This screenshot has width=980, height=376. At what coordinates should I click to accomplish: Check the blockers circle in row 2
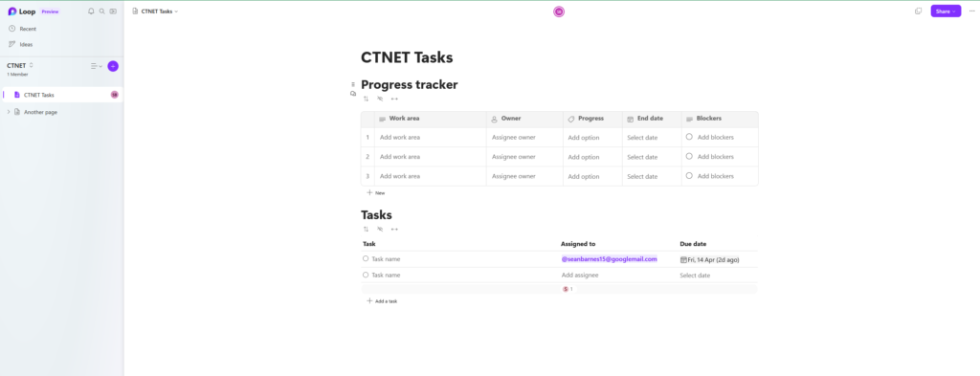pos(689,156)
